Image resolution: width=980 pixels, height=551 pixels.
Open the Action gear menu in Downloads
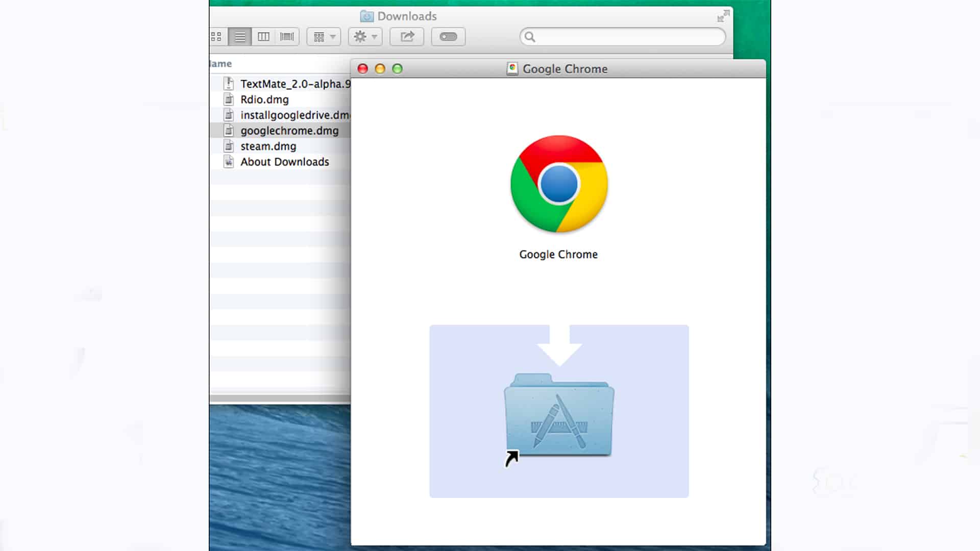(x=365, y=37)
